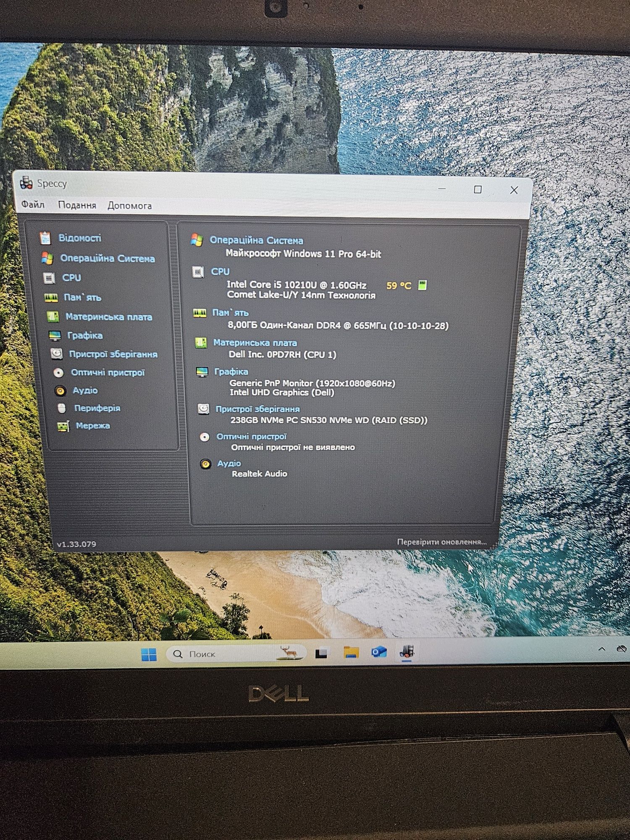The width and height of the screenshot is (630, 840).
Task: Select CPU in the sidebar
Action: click(x=71, y=278)
